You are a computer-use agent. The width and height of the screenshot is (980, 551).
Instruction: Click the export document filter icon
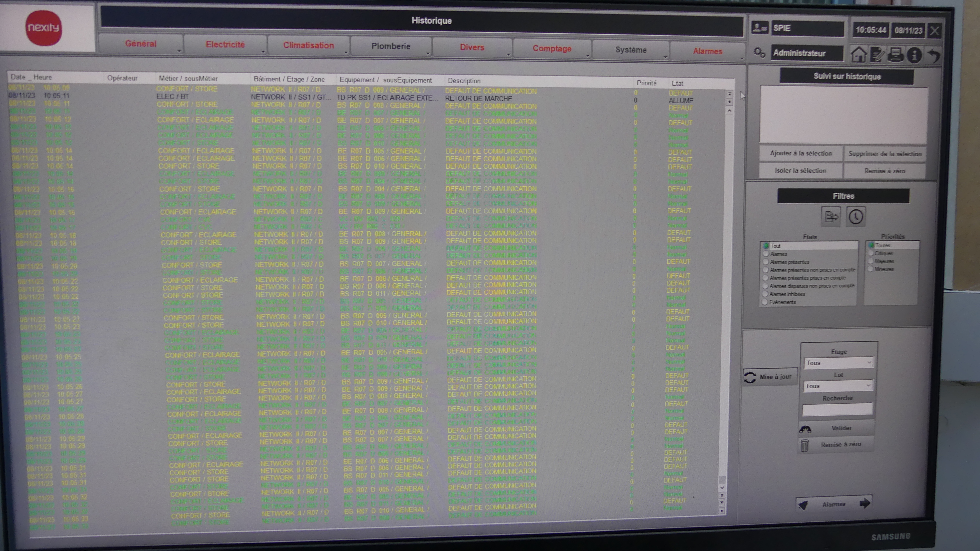point(831,217)
